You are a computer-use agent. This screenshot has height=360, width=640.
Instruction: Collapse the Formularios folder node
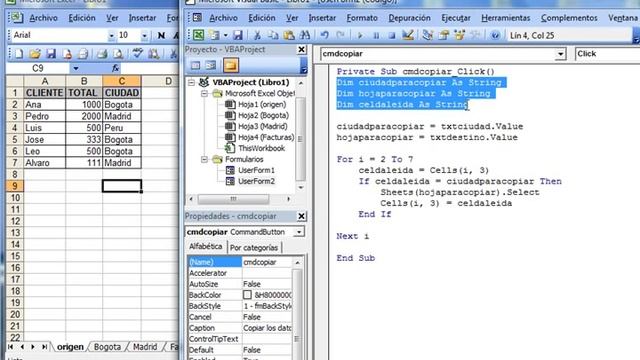(204, 160)
